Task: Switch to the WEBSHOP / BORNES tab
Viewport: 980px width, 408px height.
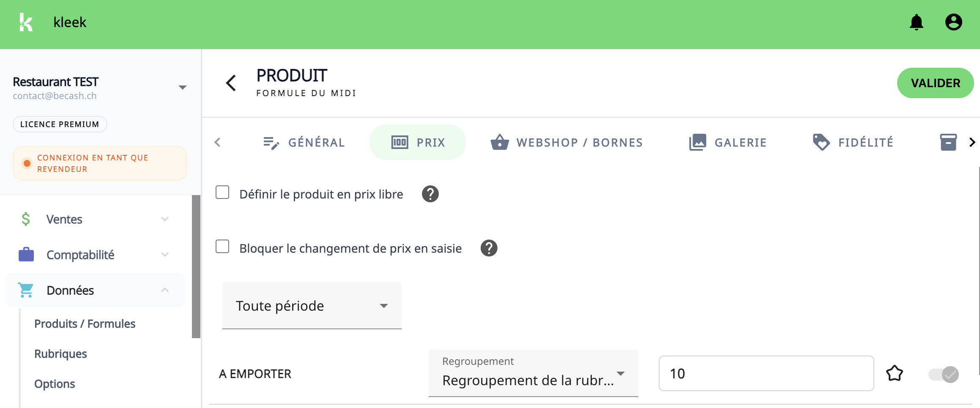Action: pos(567,143)
